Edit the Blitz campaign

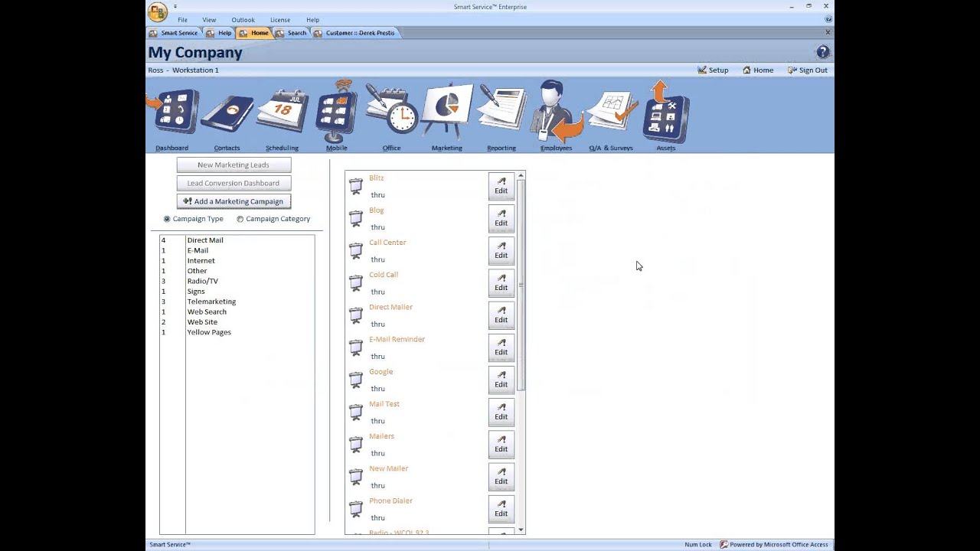[501, 186]
